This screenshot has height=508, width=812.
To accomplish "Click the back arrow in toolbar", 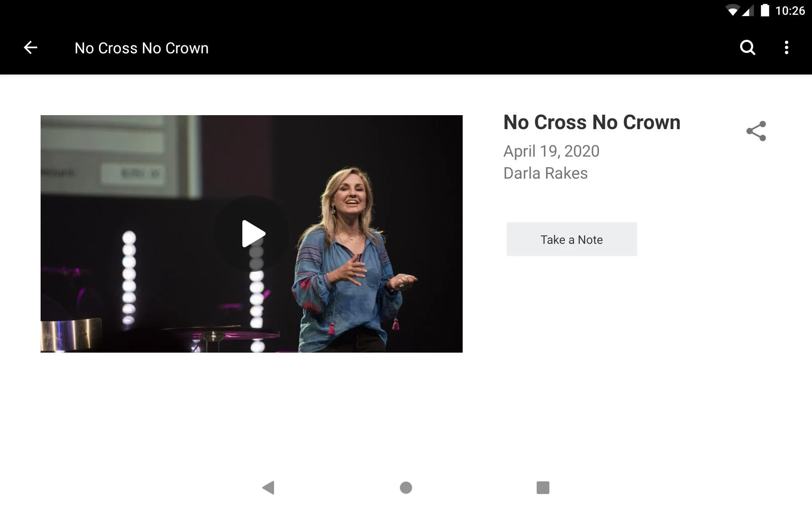I will click(30, 47).
